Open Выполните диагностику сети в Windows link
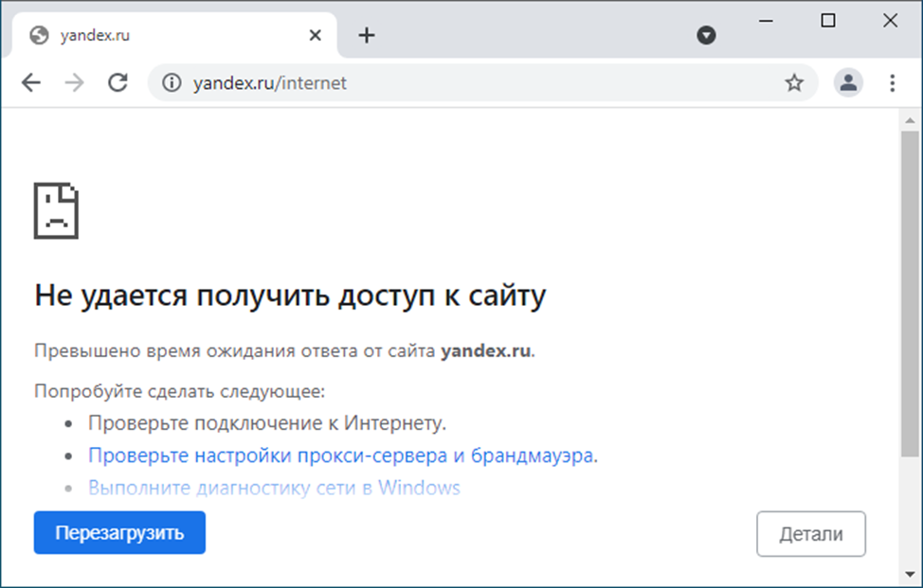The width and height of the screenshot is (923, 588). [274, 488]
